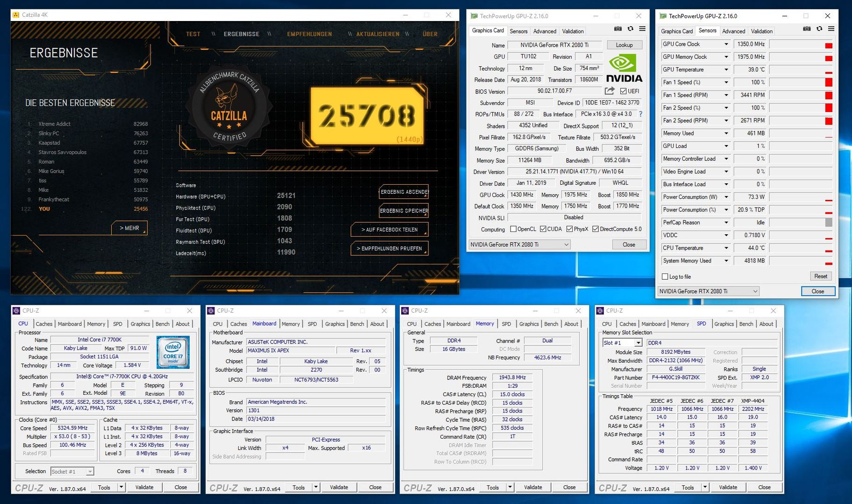The width and height of the screenshot is (852, 504).
Task: Enable Log to file checkbox
Action: pos(665,277)
